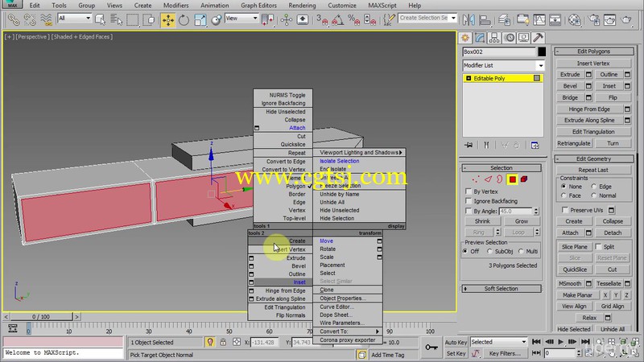
Task: Toggle Window/Crossing selection mode
Action: pos(149,19)
